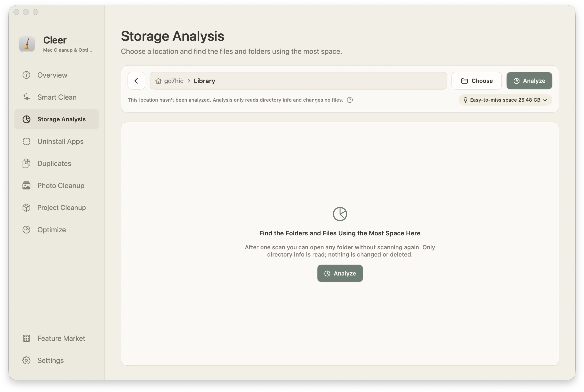584x392 pixels.
Task: Click the large pie chart icon
Action: pyautogui.click(x=340, y=214)
